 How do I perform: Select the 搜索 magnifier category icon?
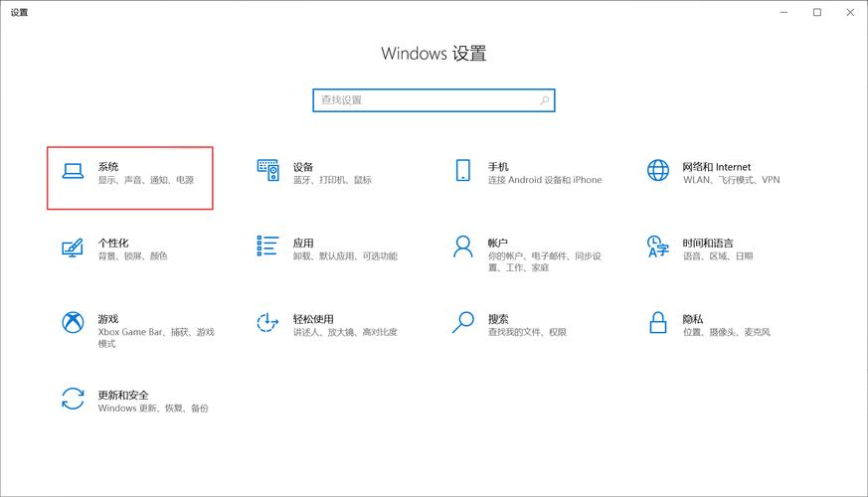tap(462, 322)
